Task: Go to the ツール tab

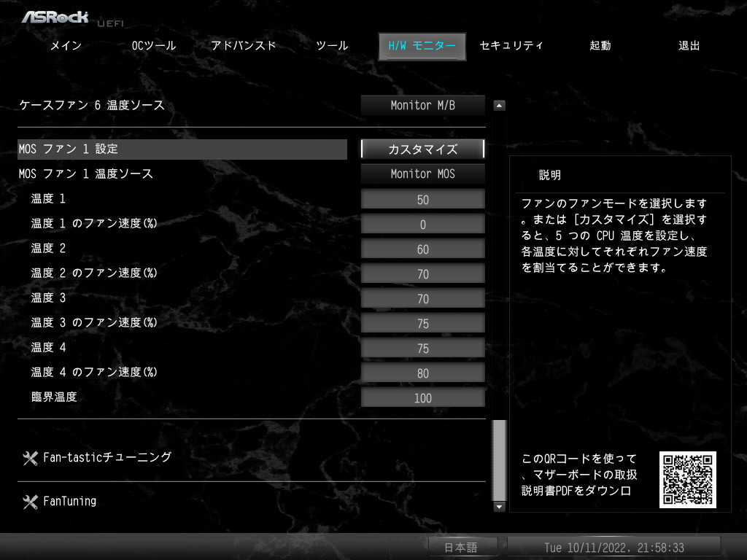Action: (332, 46)
